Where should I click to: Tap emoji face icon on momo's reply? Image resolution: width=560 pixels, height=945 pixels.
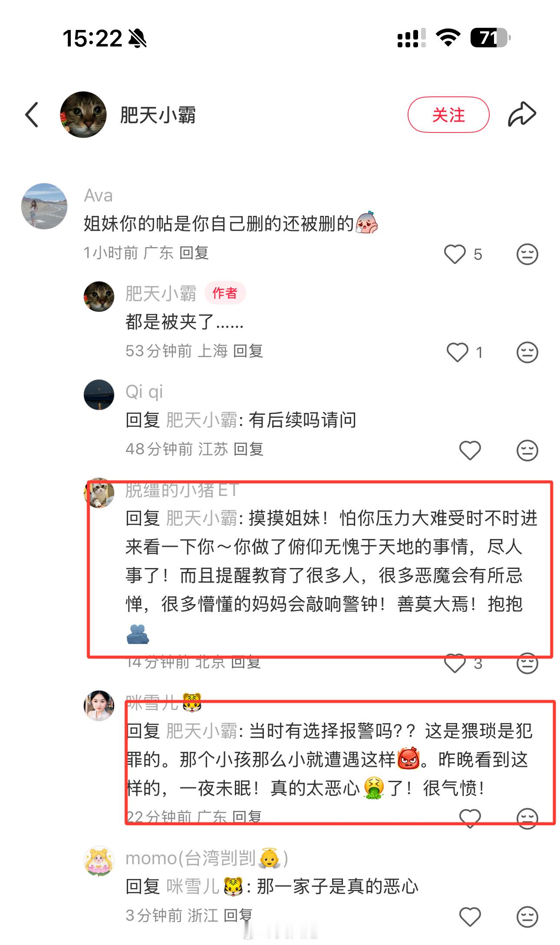(527, 917)
